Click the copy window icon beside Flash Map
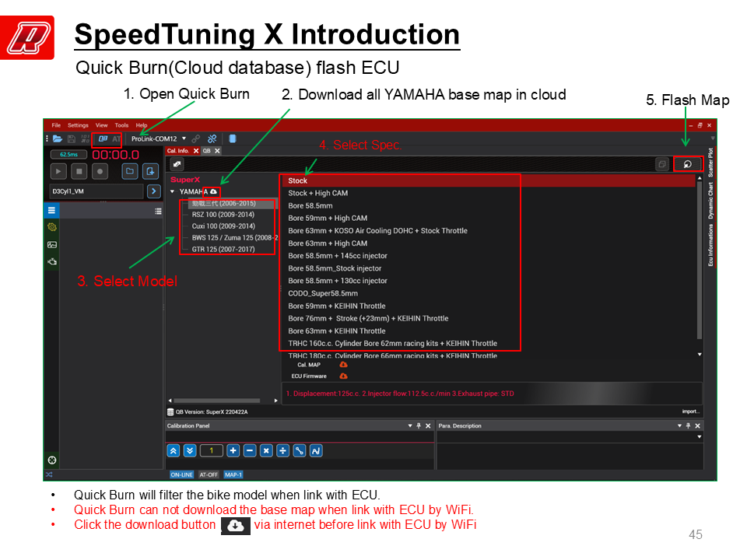Viewport: 747px width, 560px height. click(661, 164)
